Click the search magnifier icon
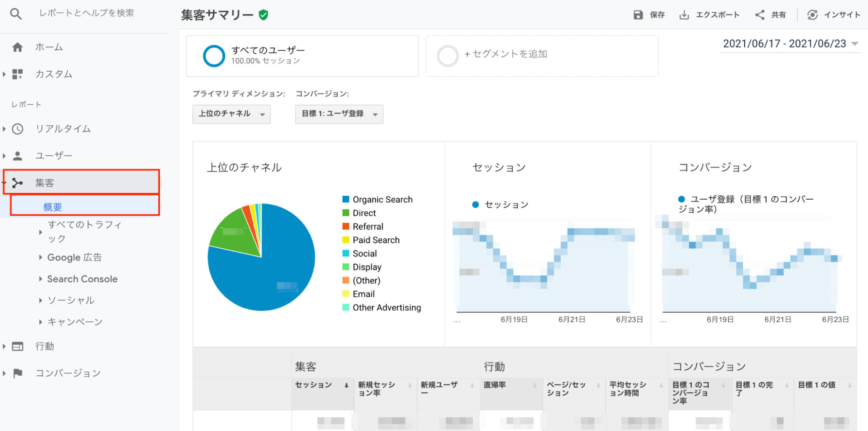The image size is (868, 431). [16, 14]
